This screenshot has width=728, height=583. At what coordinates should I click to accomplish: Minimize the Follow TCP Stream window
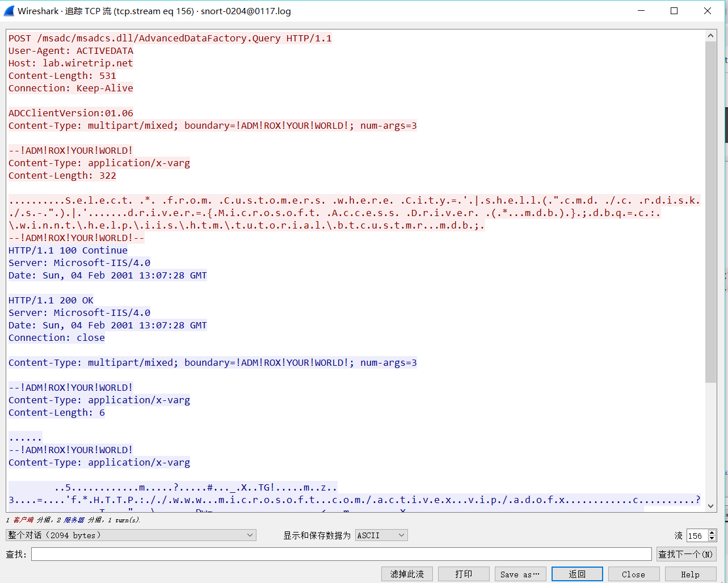click(x=641, y=11)
